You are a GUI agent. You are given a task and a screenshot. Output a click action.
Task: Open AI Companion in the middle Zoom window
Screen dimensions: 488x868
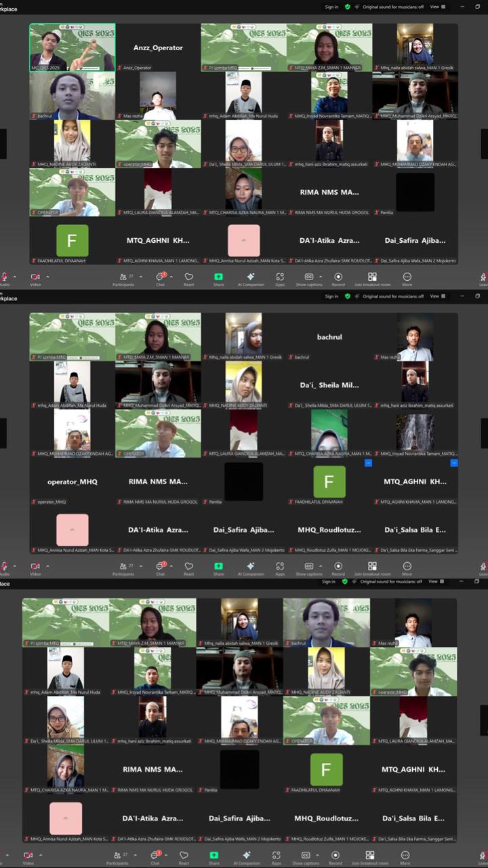(x=251, y=567)
